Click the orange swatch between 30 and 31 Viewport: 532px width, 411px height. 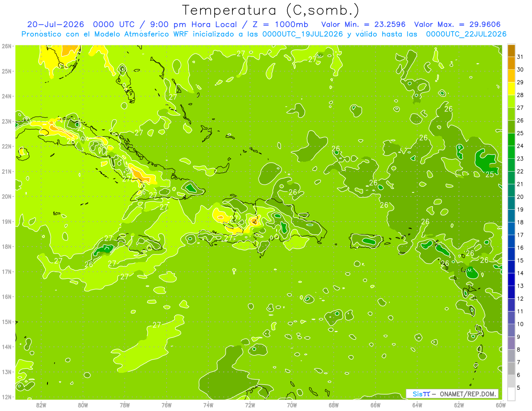pyautogui.click(x=511, y=63)
